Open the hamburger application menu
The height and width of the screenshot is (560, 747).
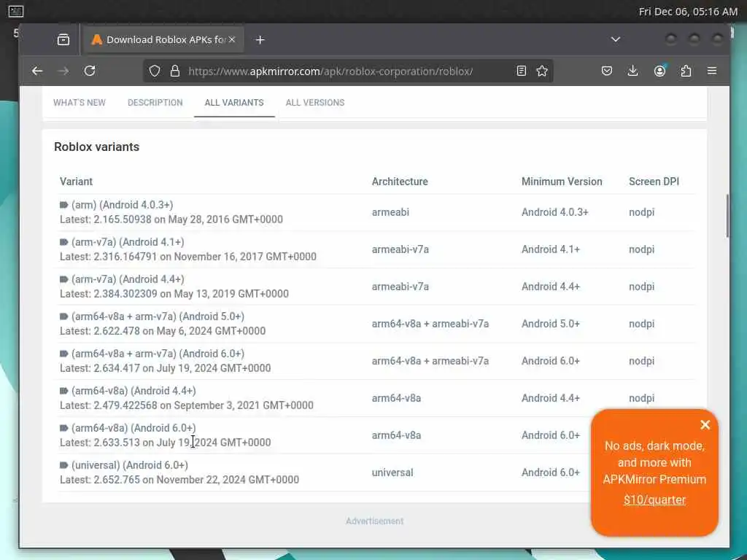coord(712,71)
